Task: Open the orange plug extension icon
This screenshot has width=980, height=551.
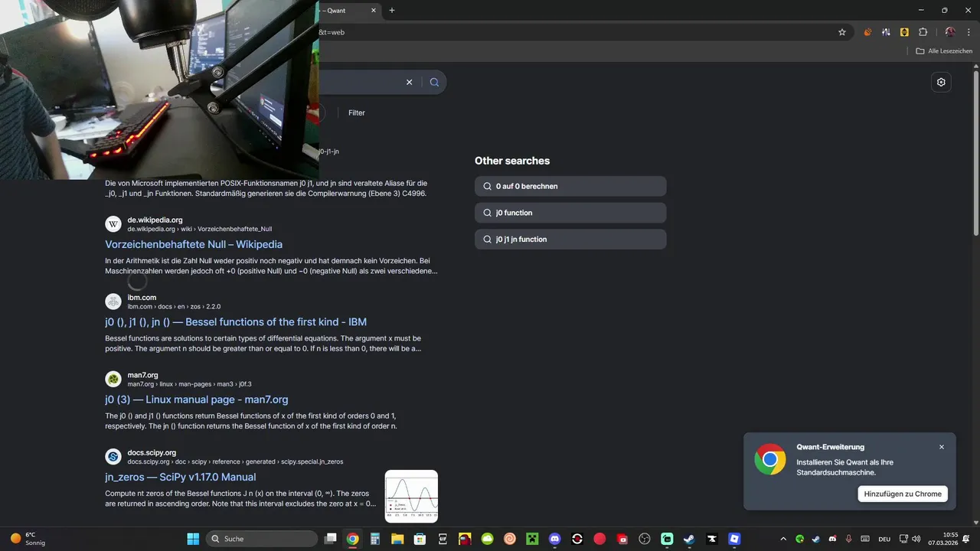Action: [867, 32]
